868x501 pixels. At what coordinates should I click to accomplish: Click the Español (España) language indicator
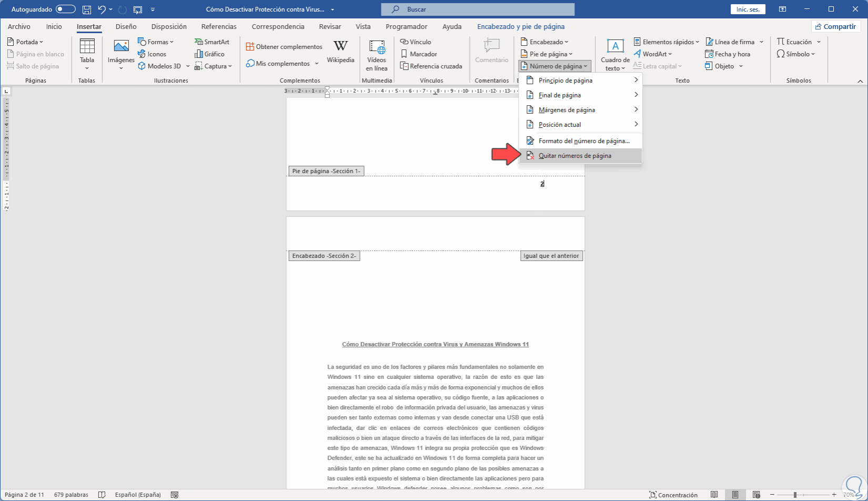(x=138, y=495)
